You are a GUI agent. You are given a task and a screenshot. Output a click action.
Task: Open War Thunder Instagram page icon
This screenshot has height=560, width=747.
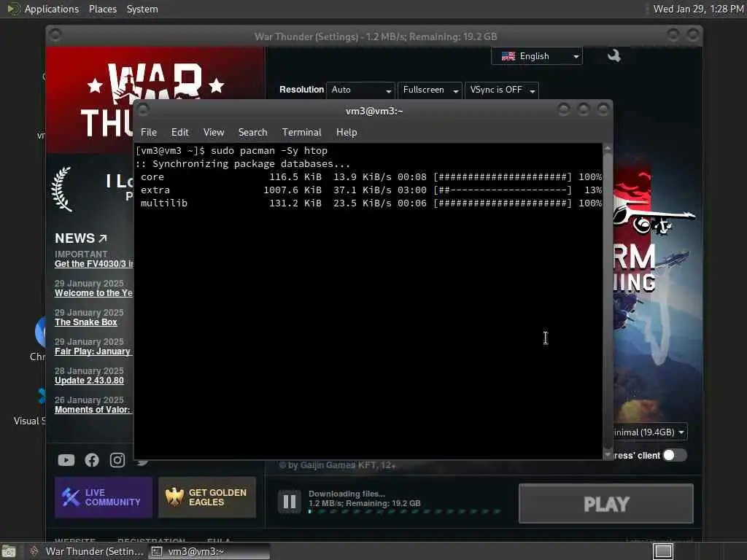(x=117, y=460)
